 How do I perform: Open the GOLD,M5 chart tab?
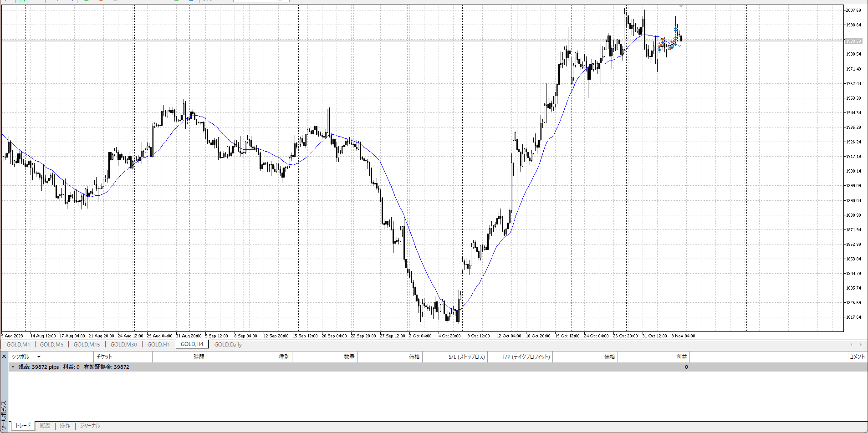[x=51, y=345]
